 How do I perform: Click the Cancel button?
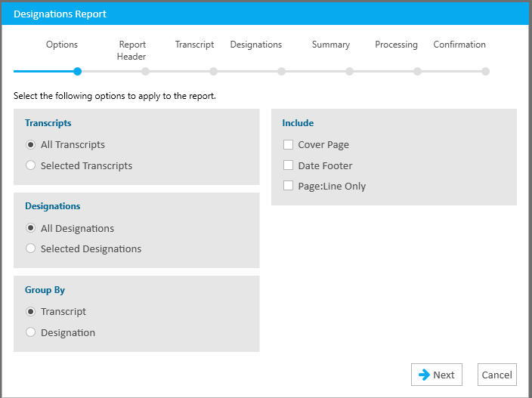pos(496,375)
